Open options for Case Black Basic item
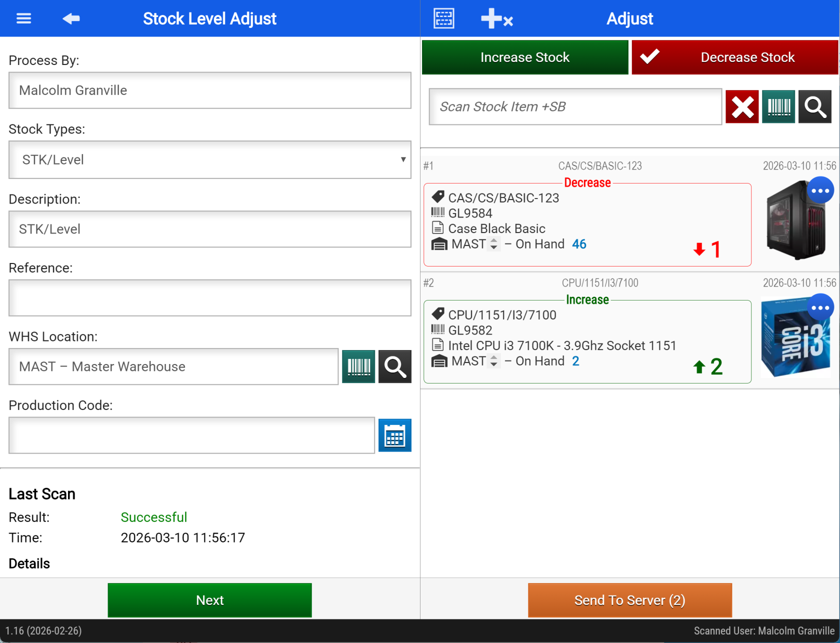 [x=820, y=190]
